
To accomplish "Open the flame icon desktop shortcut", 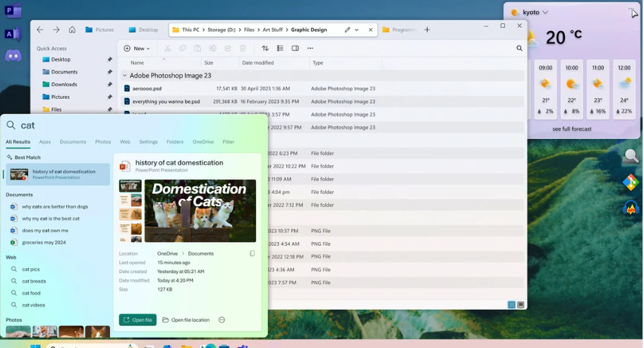I will (631, 208).
